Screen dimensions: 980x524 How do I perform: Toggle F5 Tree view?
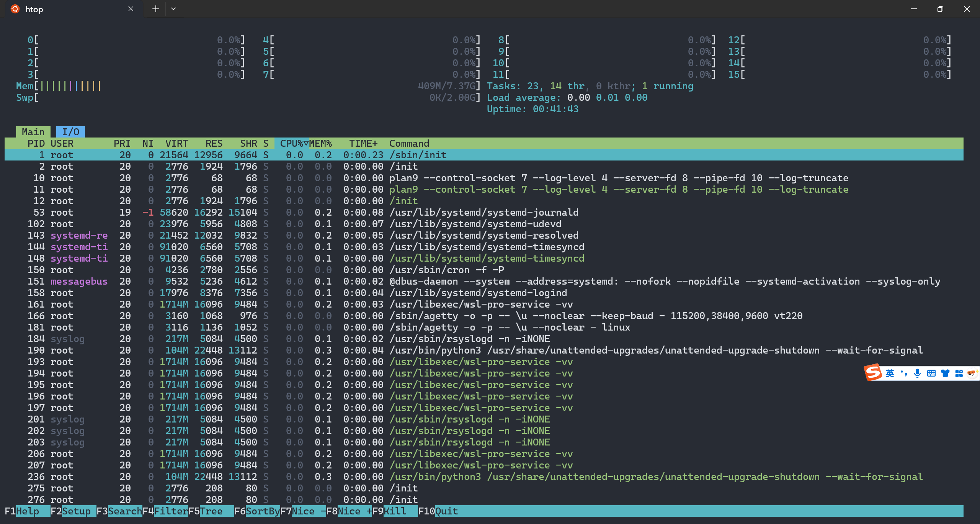coord(211,511)
